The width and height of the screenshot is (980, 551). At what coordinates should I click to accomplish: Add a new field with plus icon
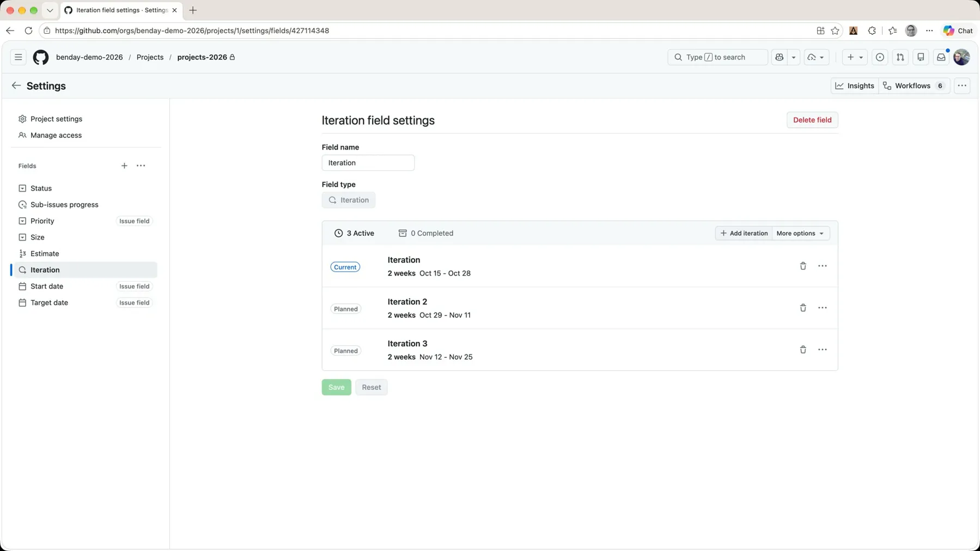[x=124, y=166]
